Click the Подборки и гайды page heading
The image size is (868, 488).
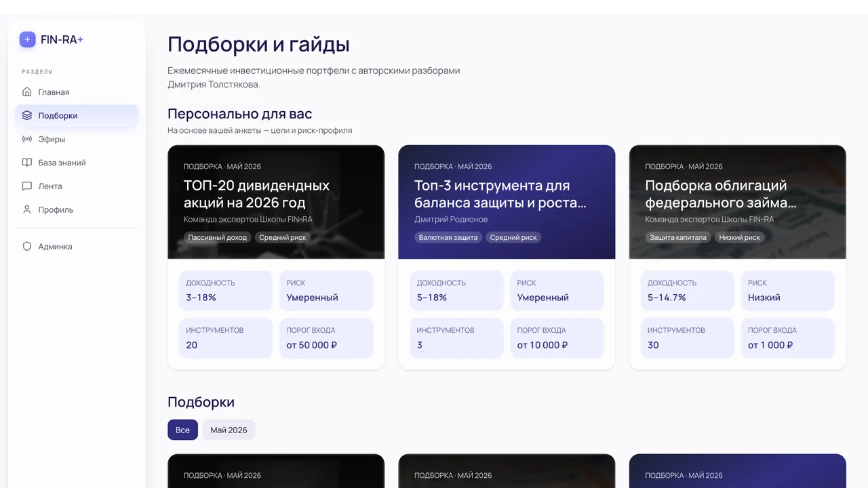(259, 45)
